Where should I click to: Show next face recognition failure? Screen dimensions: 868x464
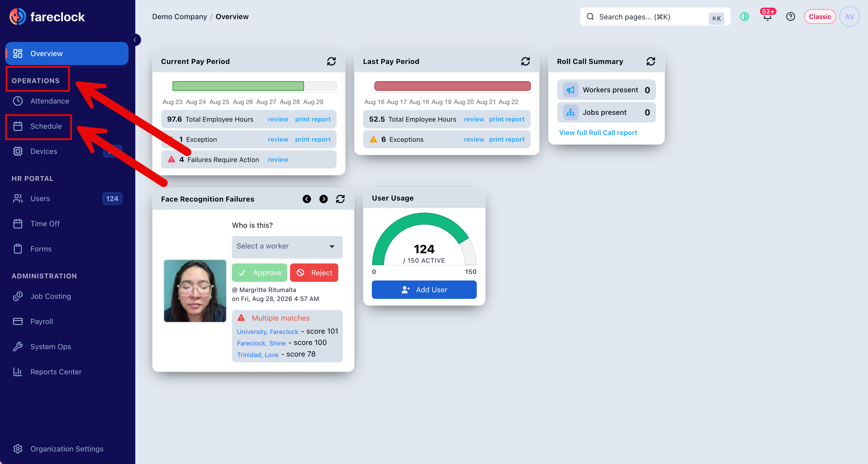324,199
